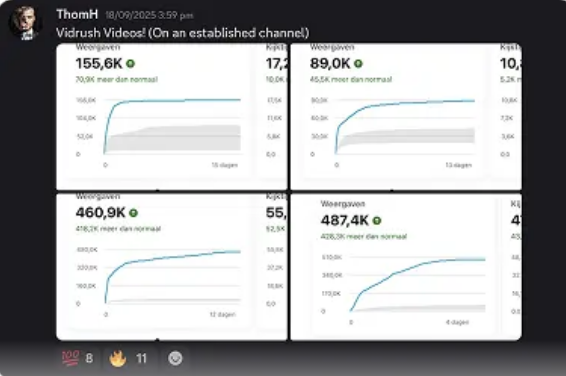This screenshot has height=376, width=566.
Task: Click the 460,9K views value
Action: (x=101, y=213)
